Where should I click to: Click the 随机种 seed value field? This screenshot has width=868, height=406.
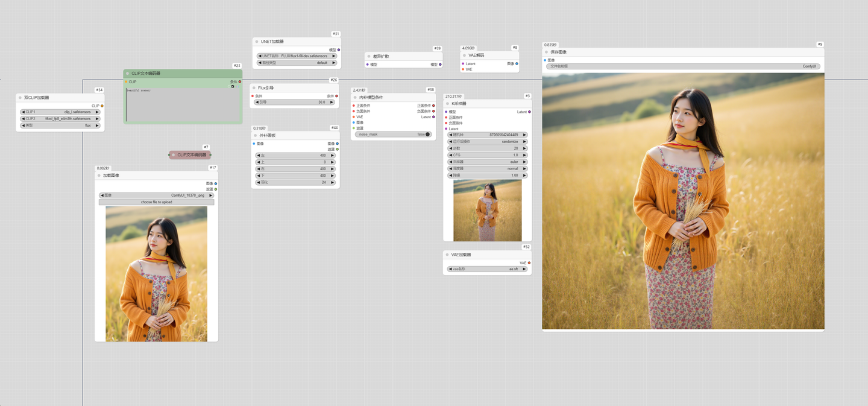488,135
